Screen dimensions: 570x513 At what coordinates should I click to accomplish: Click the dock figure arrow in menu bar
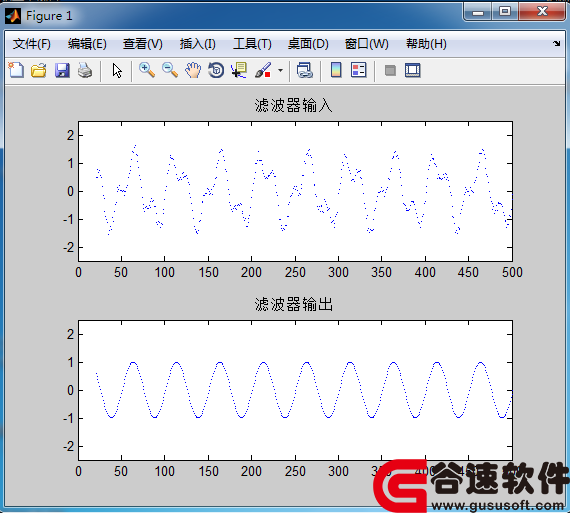[x=556, y=44]
